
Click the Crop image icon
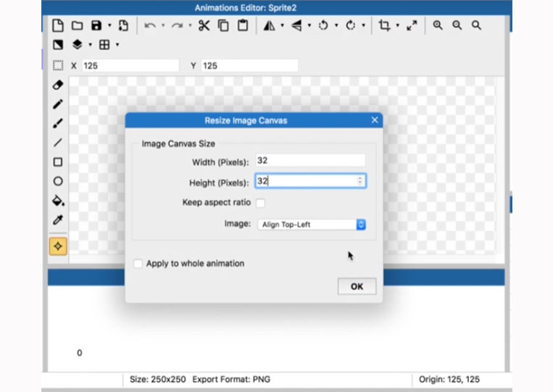point(384,25)
